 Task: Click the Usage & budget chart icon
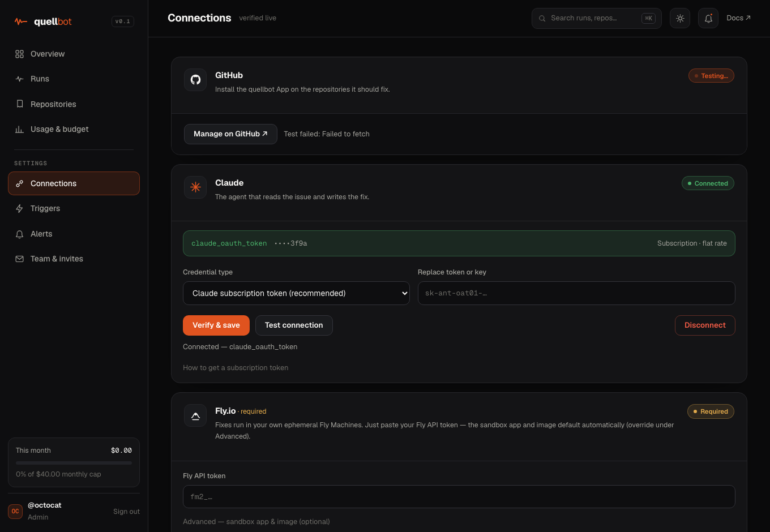pos(19,129)
